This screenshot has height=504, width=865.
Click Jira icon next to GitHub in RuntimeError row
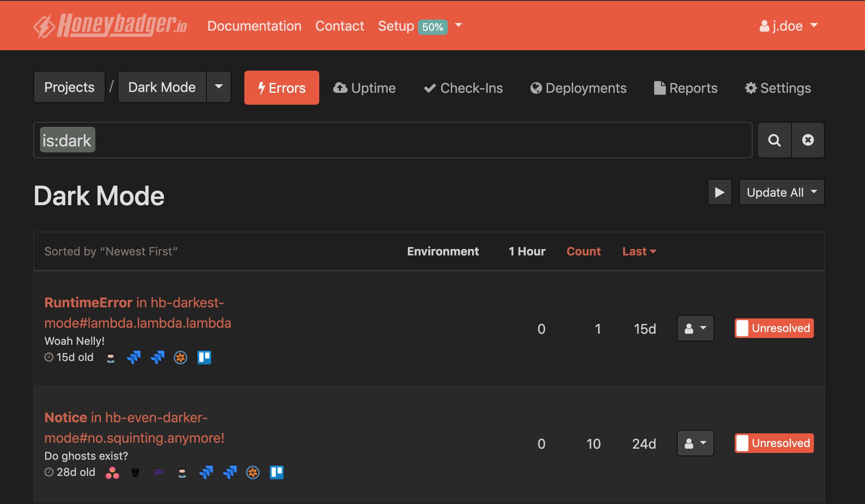tap(134, 358)
